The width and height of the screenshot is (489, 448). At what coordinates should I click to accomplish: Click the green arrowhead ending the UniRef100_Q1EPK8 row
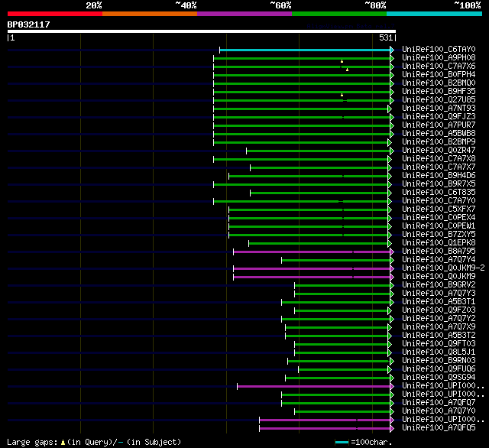tap(390, 243)
